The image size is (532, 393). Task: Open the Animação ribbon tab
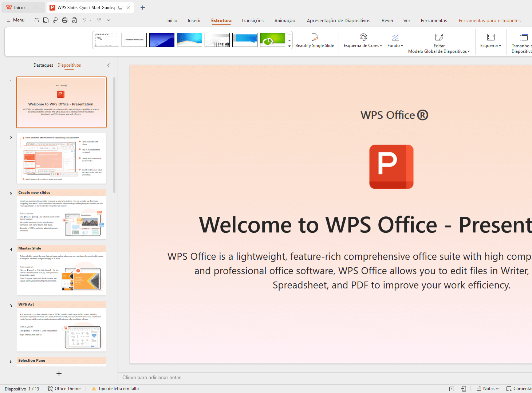[x=285, y=20]
